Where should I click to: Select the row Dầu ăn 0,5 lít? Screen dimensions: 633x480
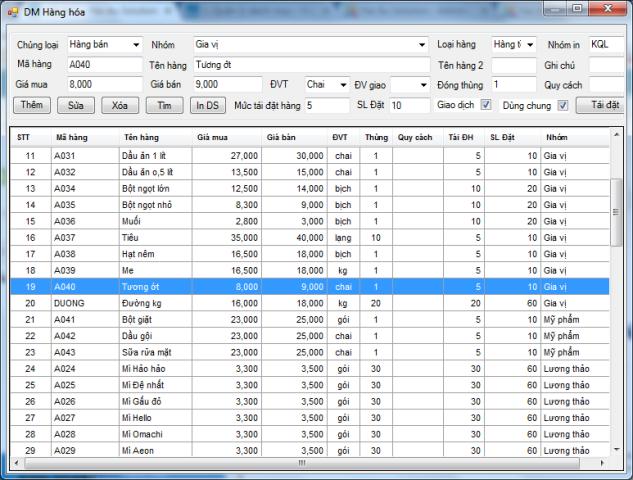310,172
